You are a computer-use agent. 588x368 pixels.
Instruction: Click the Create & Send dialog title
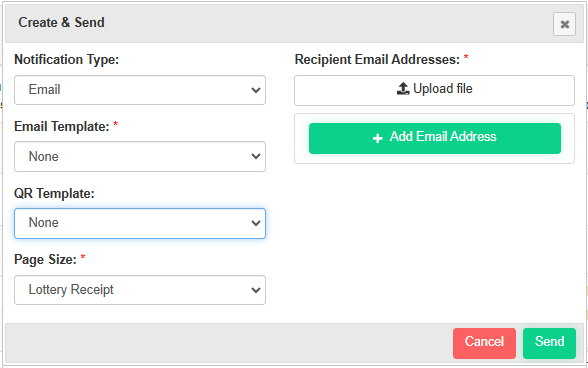tap(62, 23)
